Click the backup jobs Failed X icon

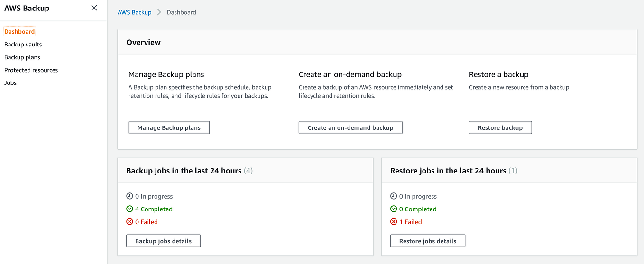pos(129,222)
